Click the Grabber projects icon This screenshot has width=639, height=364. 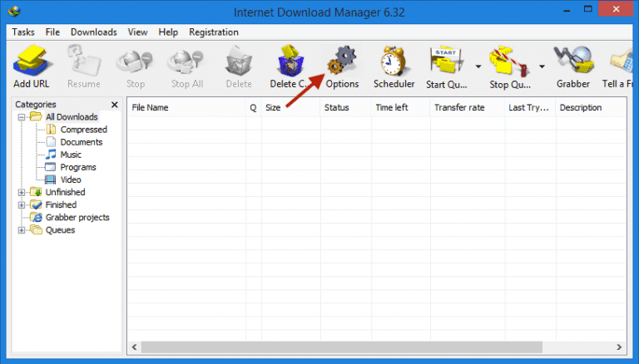coord(37,218)
